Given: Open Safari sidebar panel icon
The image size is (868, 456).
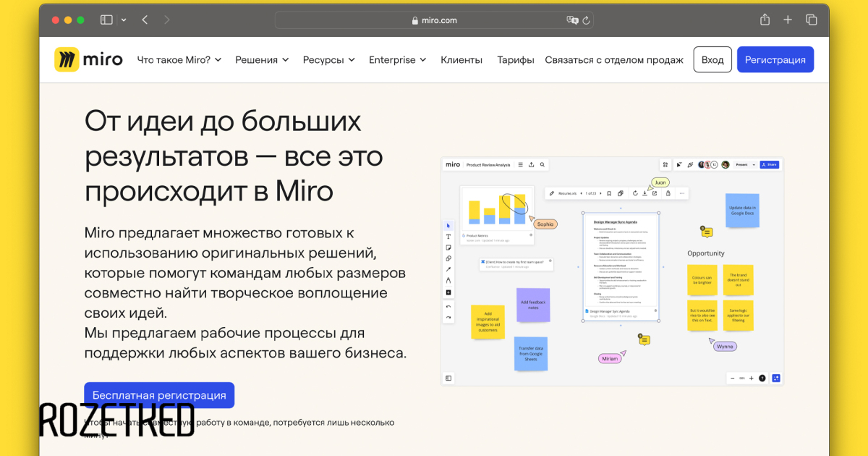Looking at the screenshot, I should click(x=106, y=20).
